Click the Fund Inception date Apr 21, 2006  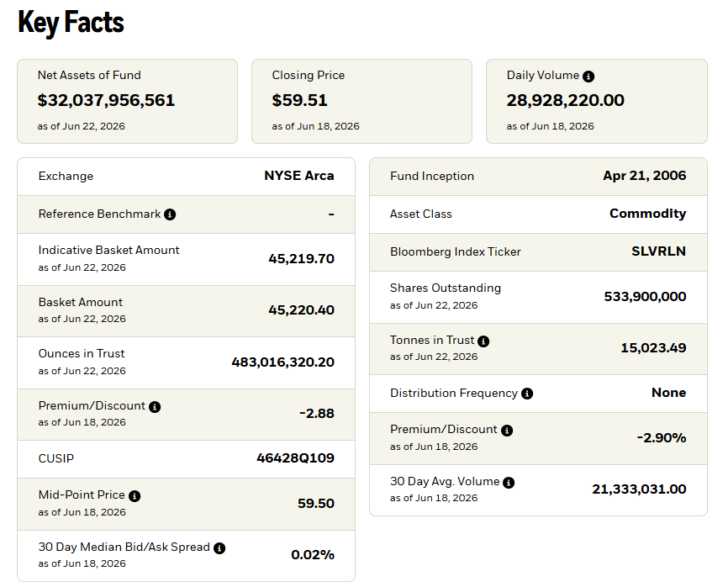(645, 176)
